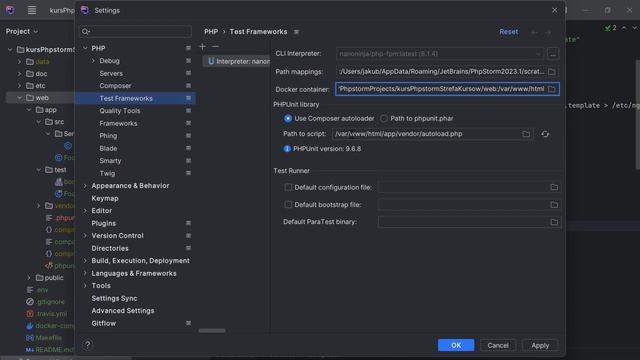The image size is (640, 360).
Task: Browse folder for Path mappings
Action: click(x=552, y=71)
